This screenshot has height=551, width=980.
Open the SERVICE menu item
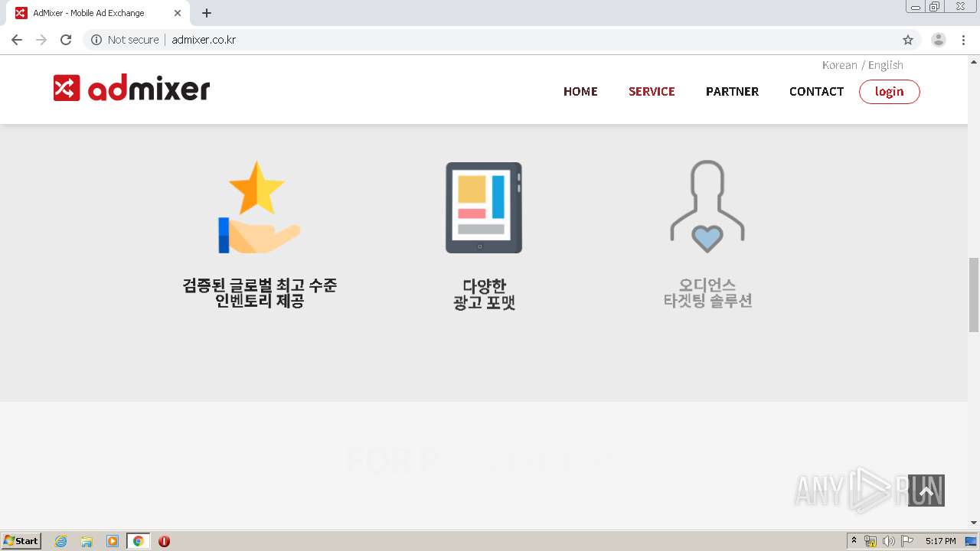click(652, 91)
